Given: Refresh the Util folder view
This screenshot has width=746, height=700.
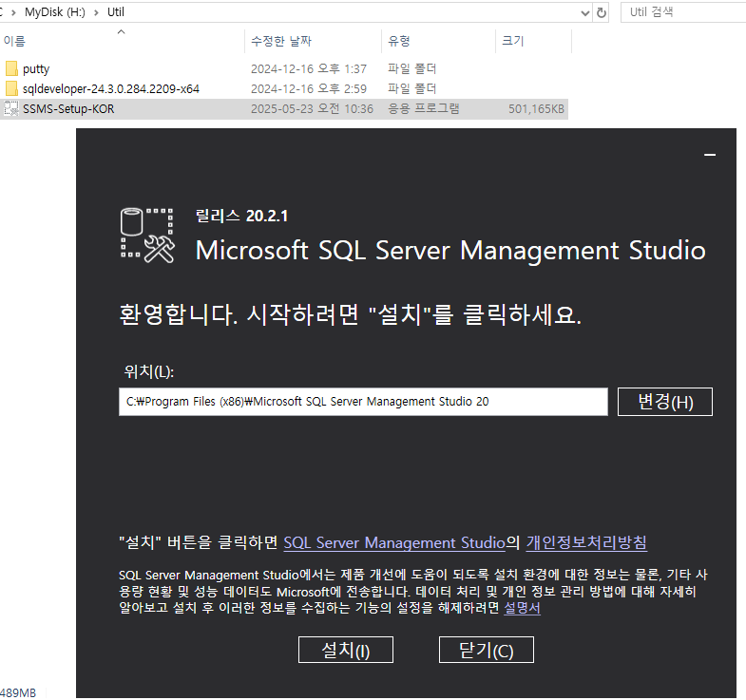Looking at the screenshot, I should coord(602,12).
